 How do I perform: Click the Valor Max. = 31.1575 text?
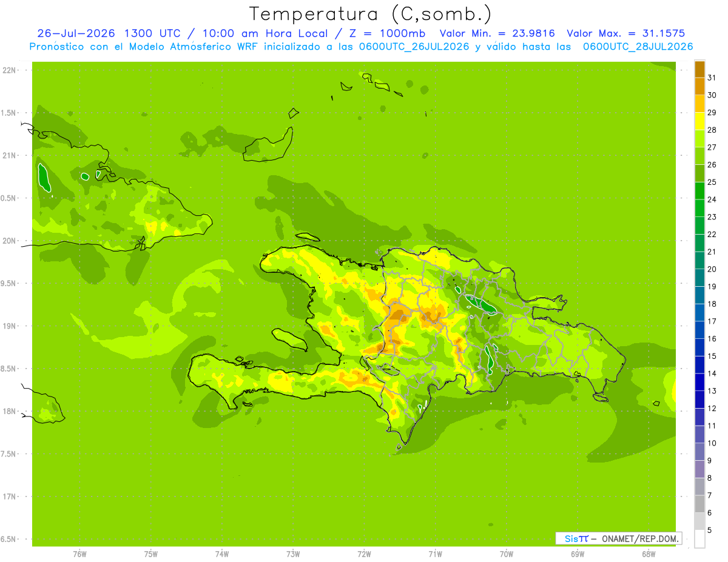pyautogui.click(x=626, y=34)
